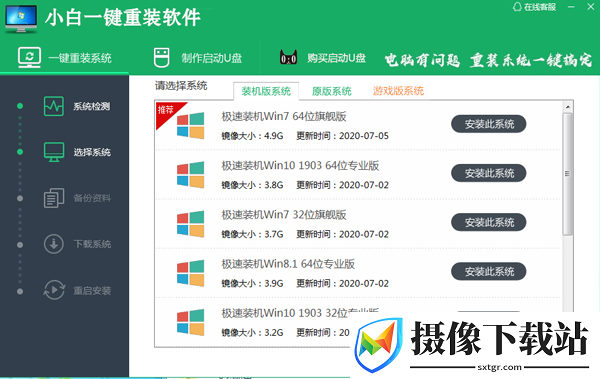Select the title 极速装机Win7 64位旗舰版

284,116
